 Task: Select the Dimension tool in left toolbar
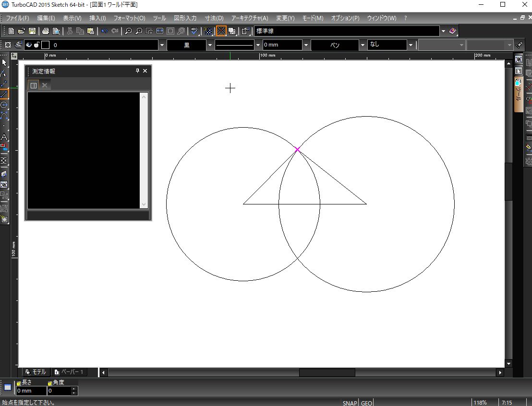click(x=4, y=160)
